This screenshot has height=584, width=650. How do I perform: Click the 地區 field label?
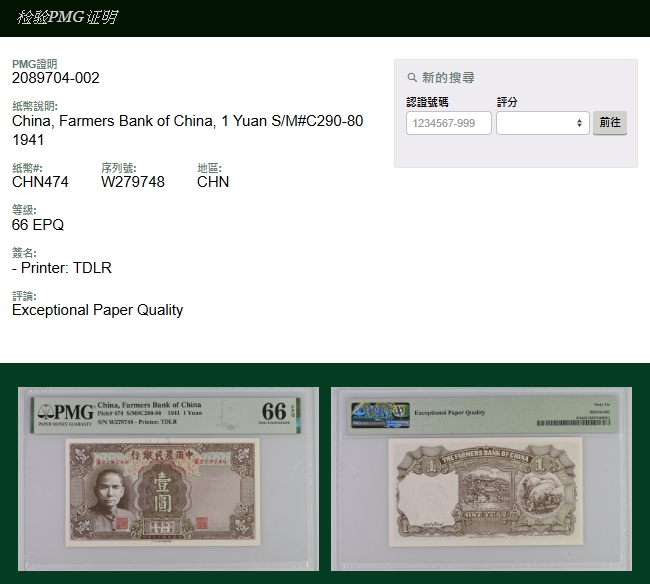[209, 168]
